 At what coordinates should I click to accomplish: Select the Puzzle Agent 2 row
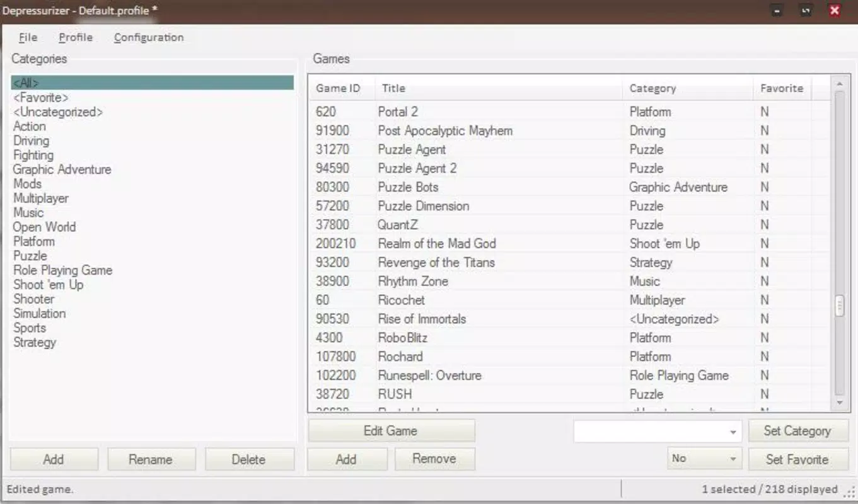[571, 168]
